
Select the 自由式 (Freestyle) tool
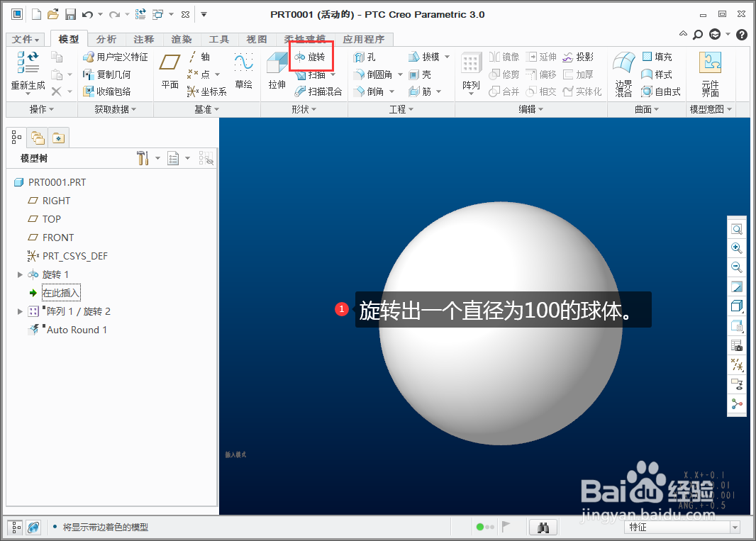point(660,91)
